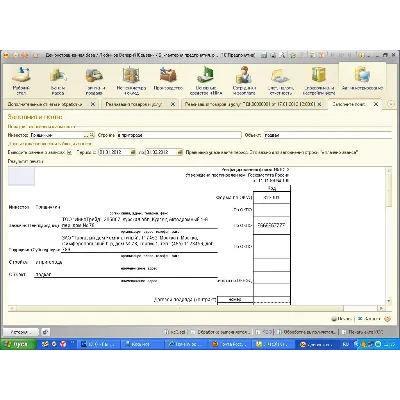Click the icon next to the История button

coord(45,332)
